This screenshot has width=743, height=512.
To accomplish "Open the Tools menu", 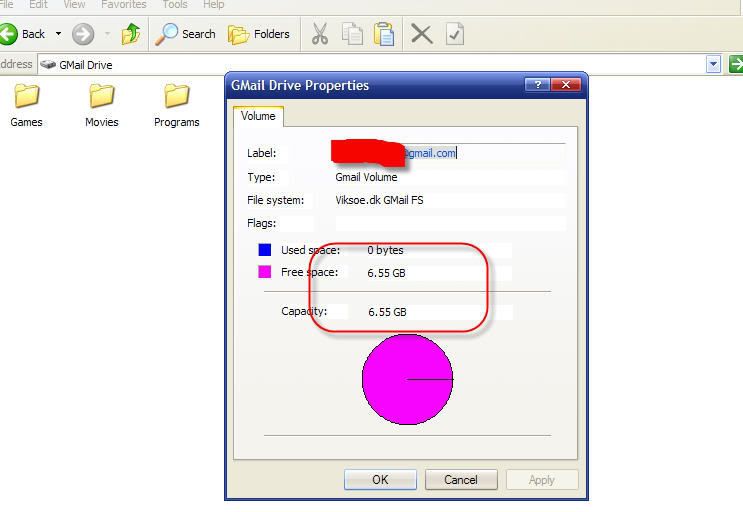I will coord(175,4).
